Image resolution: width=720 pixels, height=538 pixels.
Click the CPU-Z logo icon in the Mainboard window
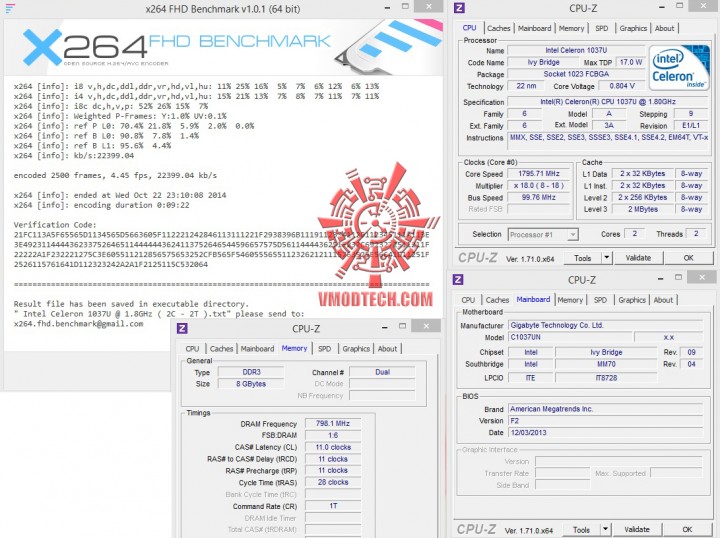coord(458,280)
